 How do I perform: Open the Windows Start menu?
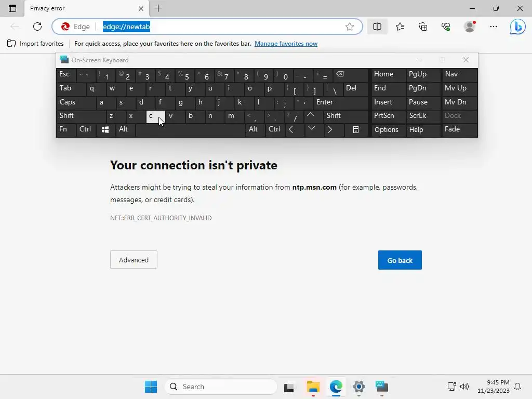(151, 387)
